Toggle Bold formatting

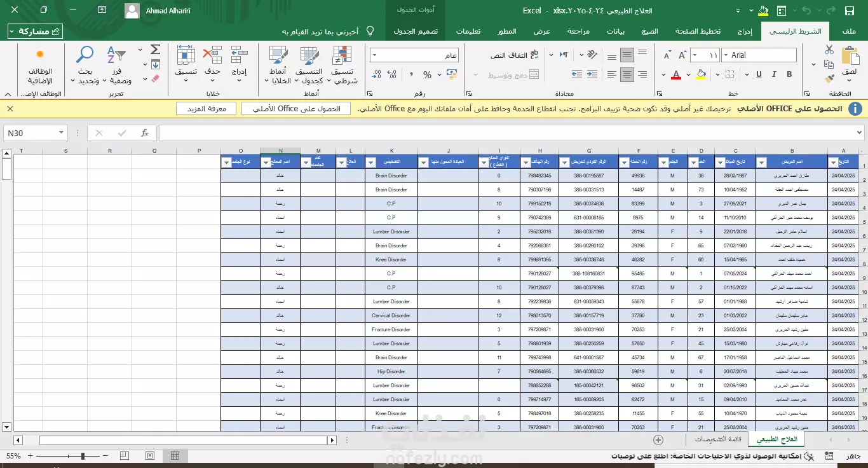tap(790, 75)
